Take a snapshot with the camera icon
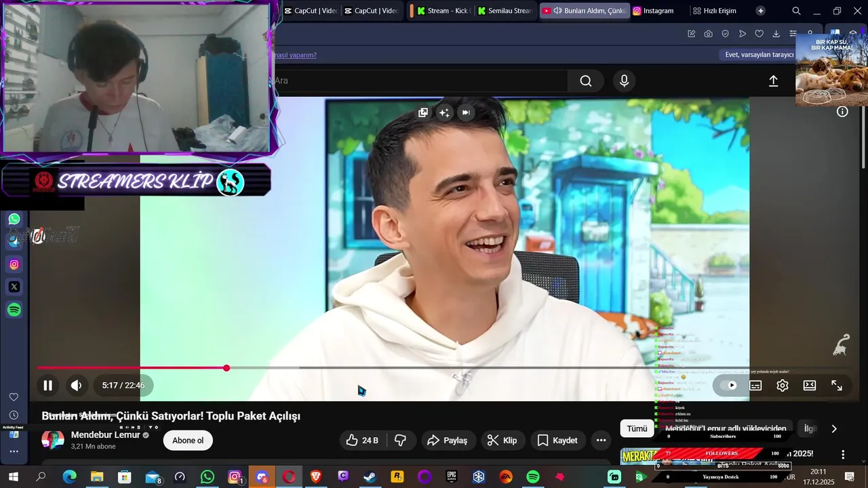 click(x=709, y=34)
